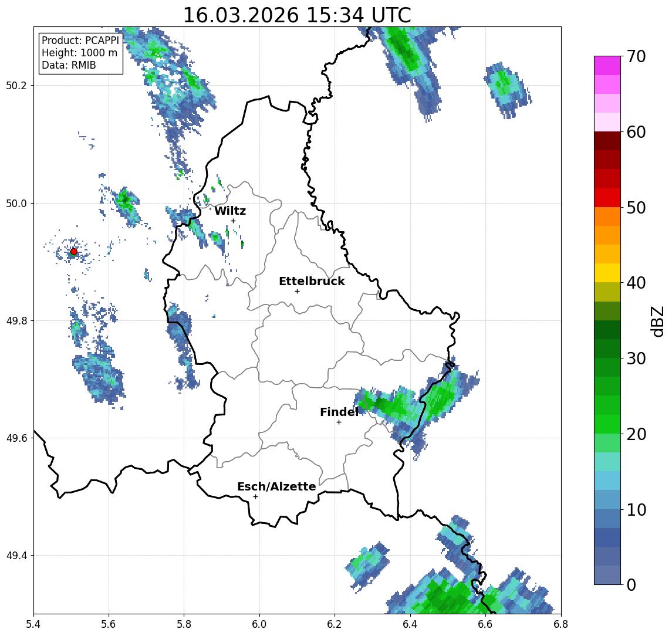This screenshot has height=636, width=672.
Task: Click the latitude label 49.4
Action: 16,556
